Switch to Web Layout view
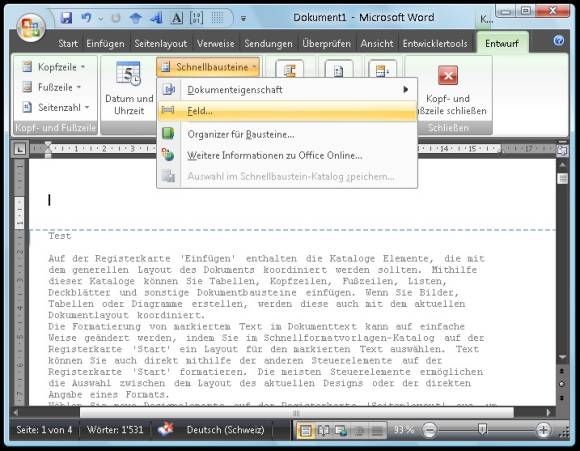Screen dimensions: 580x451 pos(341,430)
